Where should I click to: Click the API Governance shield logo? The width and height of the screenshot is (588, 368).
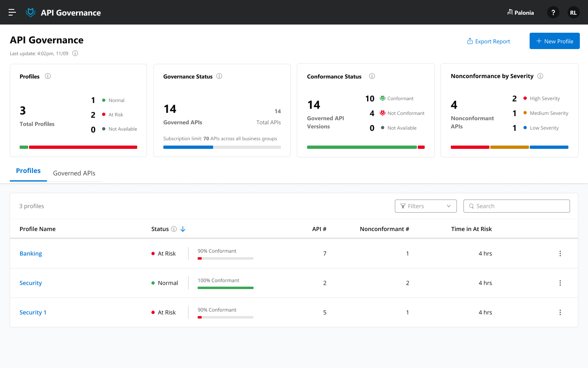tap(31, 13)
